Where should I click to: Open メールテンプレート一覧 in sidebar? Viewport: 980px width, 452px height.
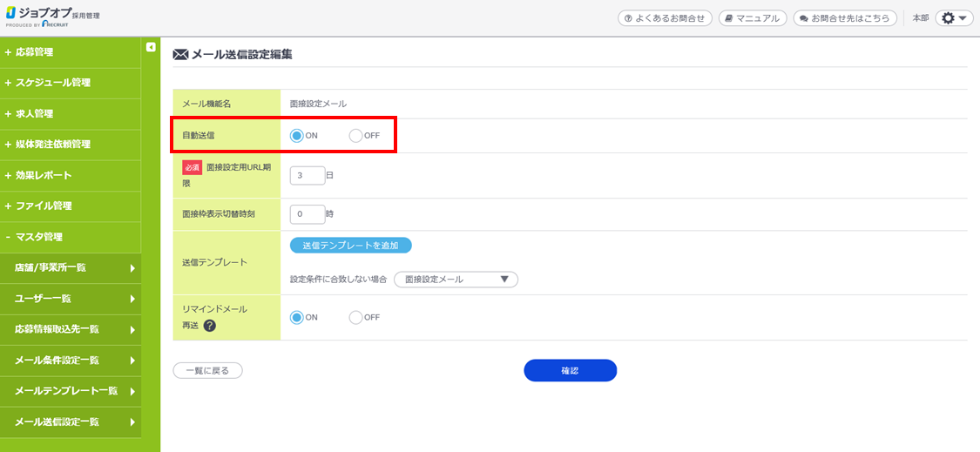70,391
